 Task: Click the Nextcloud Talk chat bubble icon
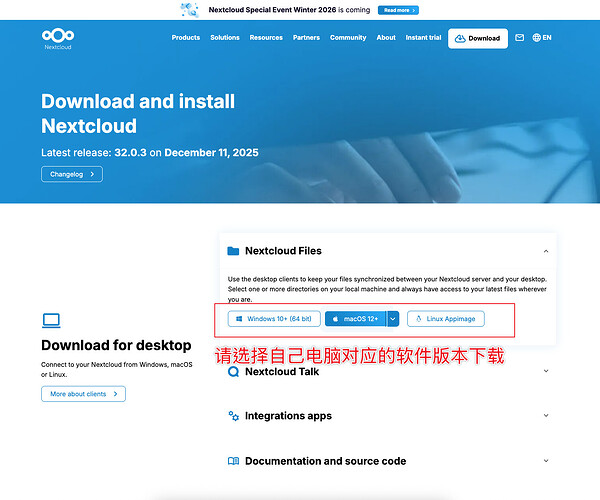233,371
